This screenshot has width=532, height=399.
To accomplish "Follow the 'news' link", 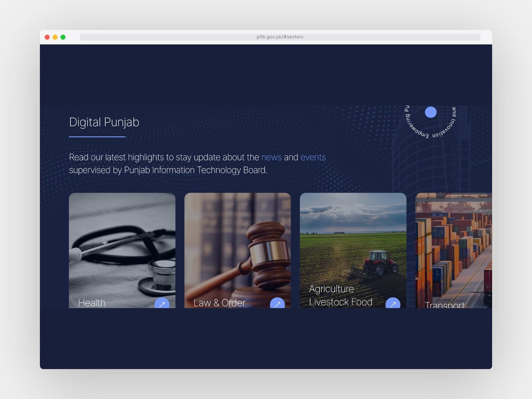I will (271, 157).
